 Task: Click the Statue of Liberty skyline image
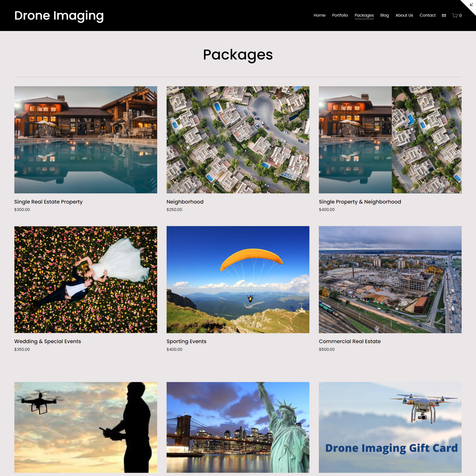click(x=238, y=427)
